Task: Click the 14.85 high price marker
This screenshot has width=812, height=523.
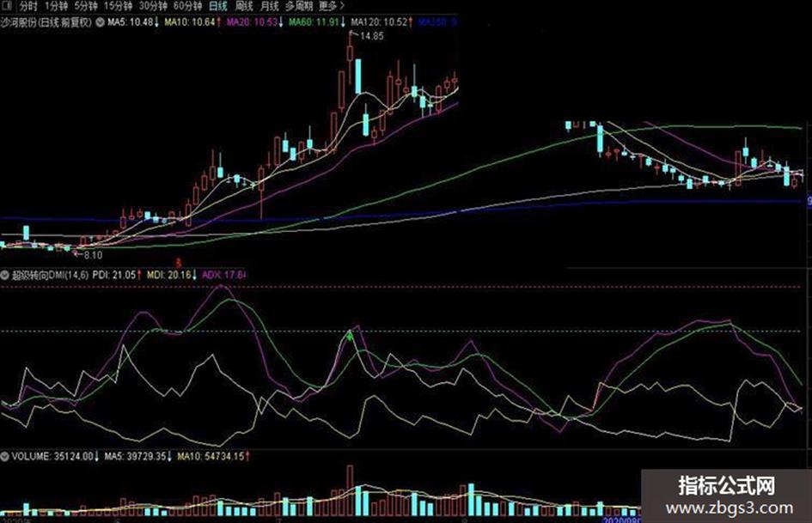Action: click(372, 36)
